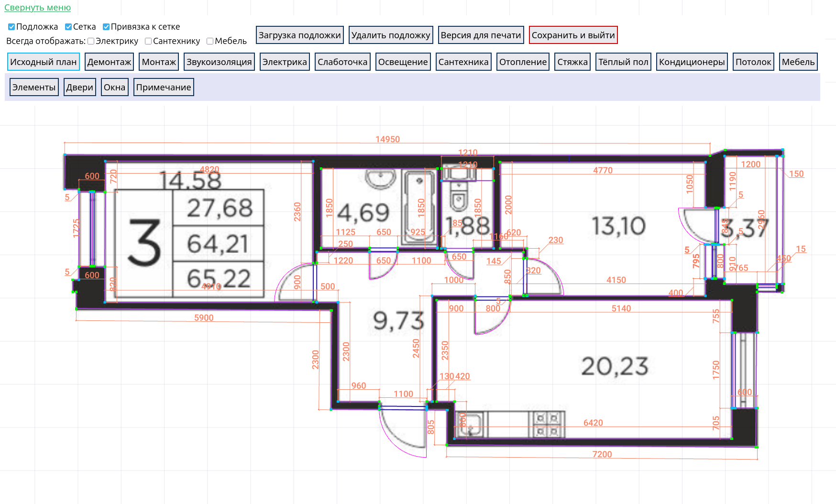Click the 4770 room width dimension
The height and width of the screenshot is (504, 836).
pyautogui.click(x=603, y=170)
